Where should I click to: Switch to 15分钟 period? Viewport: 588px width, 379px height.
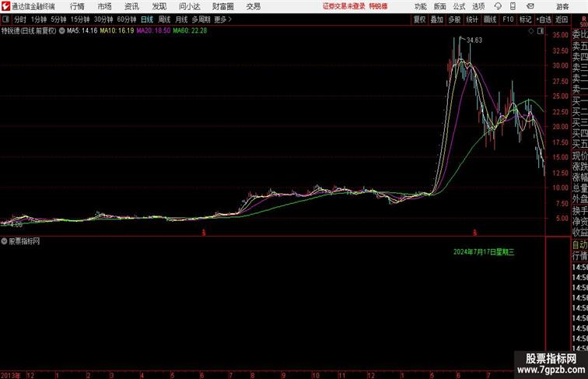80,19
